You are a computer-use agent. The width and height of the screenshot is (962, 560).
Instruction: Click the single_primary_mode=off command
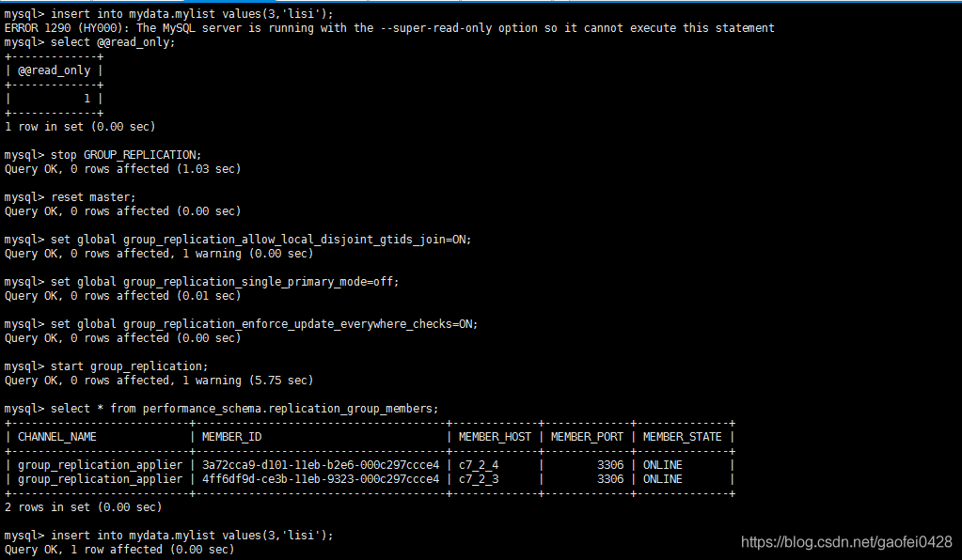225,282
